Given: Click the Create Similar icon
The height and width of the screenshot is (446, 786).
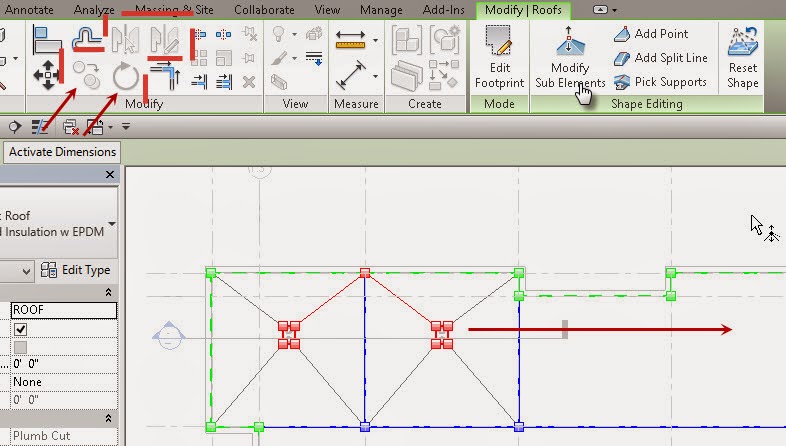Looking at the screenshot, I should (x=444, y=75).
